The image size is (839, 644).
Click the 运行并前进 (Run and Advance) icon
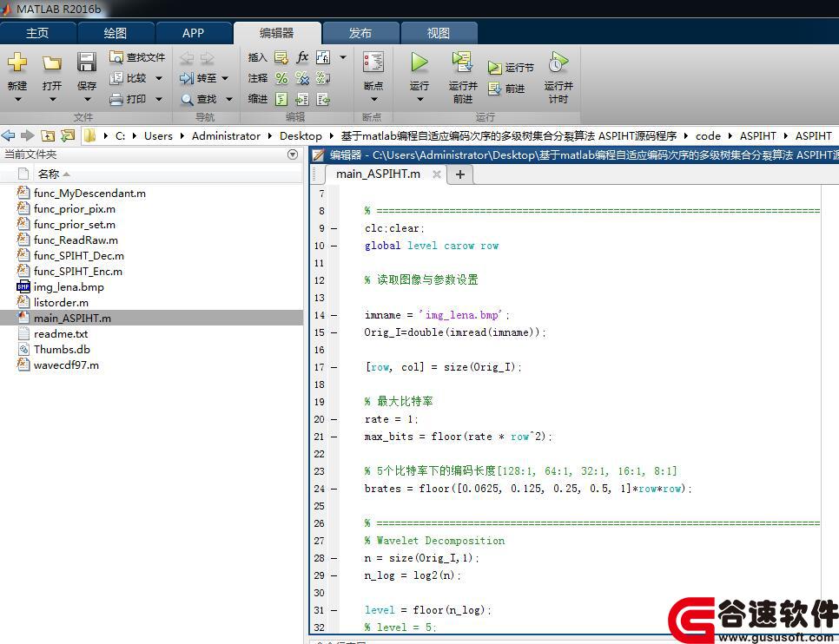tap(462, 62)
